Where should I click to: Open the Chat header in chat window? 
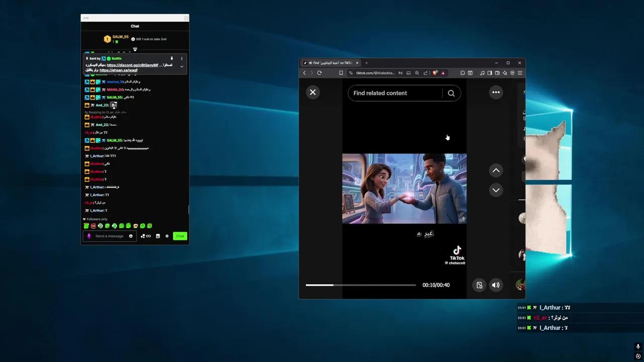135,26
